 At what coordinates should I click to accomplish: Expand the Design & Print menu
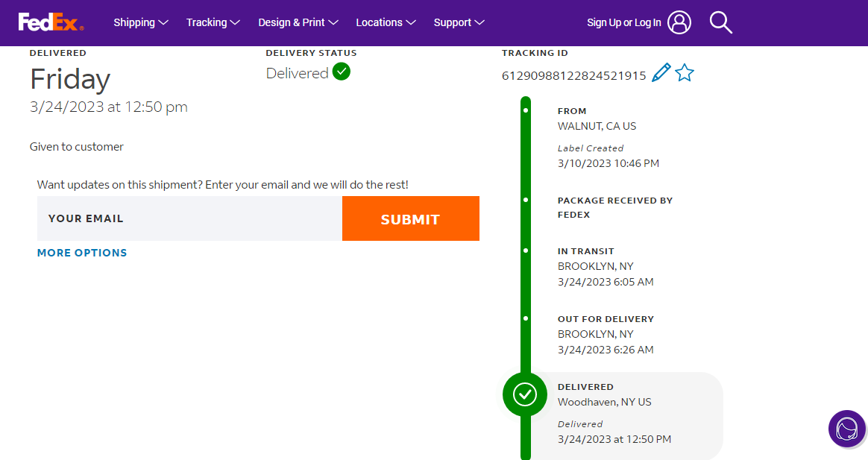click(x=298, y=22)
